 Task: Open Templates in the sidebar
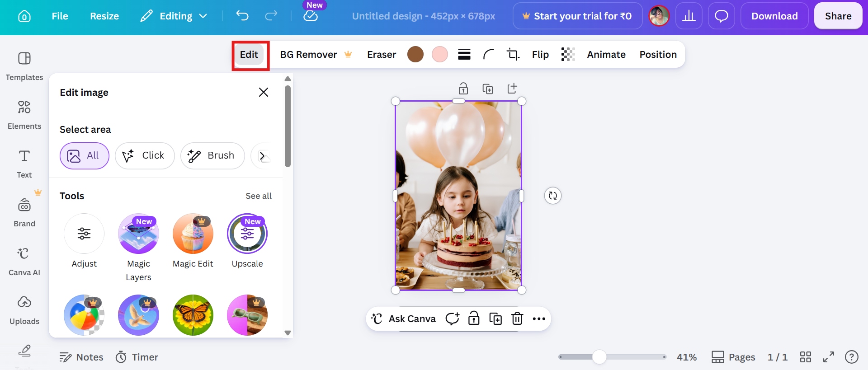click(24, 66)
